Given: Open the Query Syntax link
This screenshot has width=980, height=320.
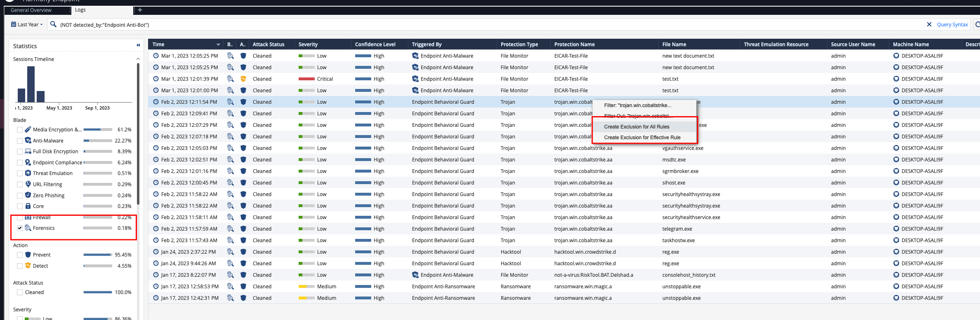Looking at the screenshot, I should 952,25.
